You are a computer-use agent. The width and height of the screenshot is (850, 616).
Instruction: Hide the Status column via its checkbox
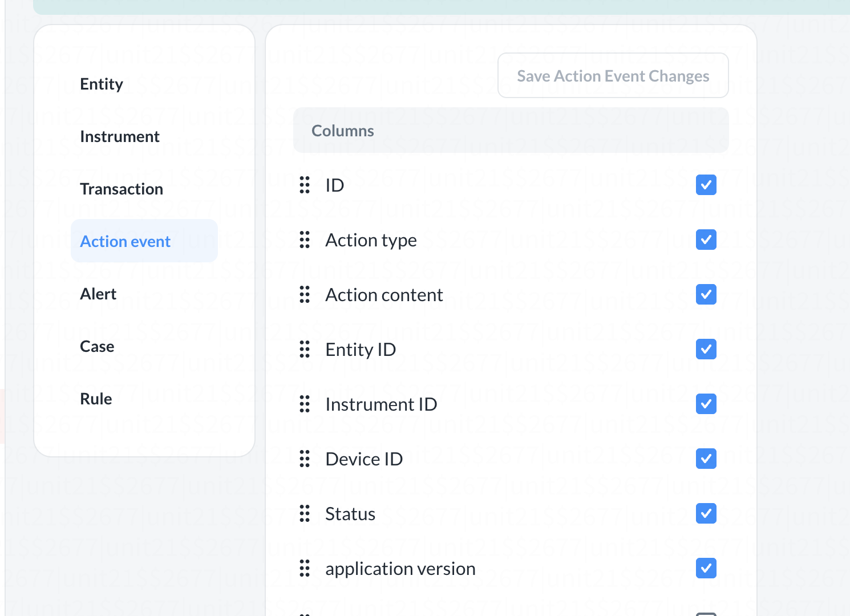[706, 513]
